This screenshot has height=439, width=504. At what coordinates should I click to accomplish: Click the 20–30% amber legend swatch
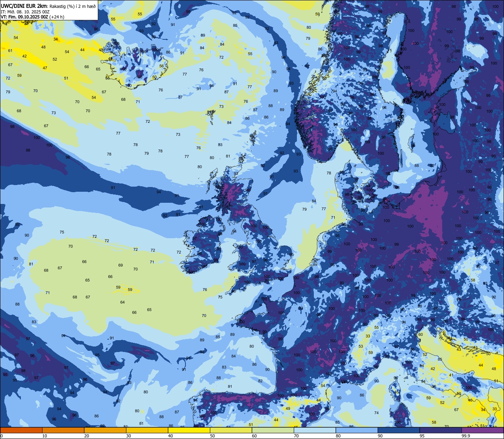pos(105,430)
